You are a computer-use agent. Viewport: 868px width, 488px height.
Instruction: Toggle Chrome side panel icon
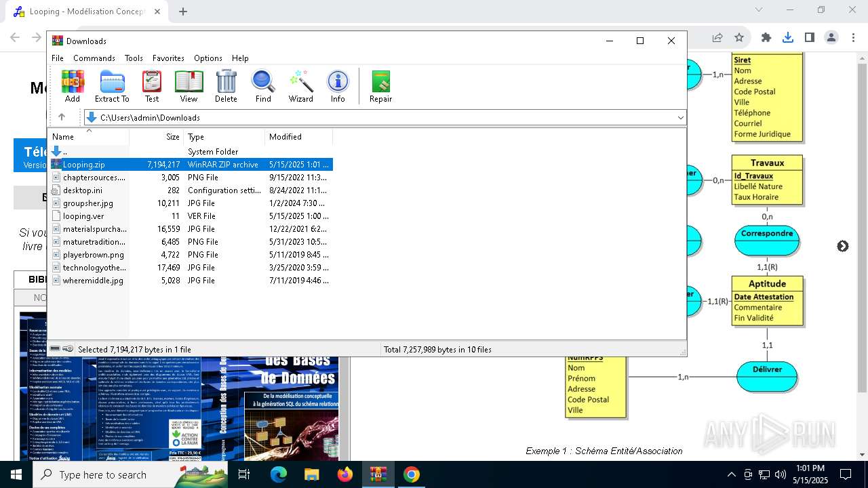click(x=810, y=38)
